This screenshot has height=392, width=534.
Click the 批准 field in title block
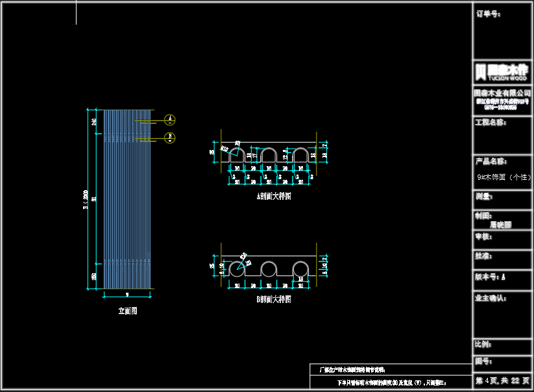(484, 256)
